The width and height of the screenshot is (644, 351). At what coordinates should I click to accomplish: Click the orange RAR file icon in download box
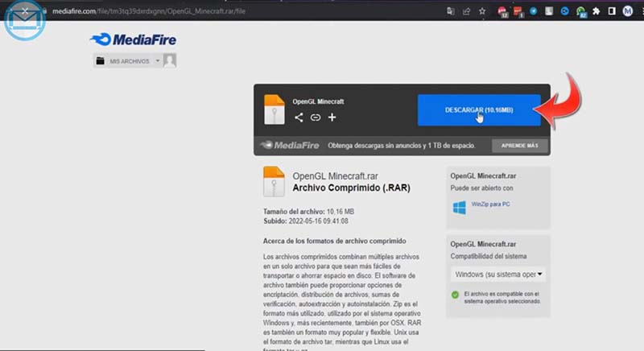tap(275, 109)
